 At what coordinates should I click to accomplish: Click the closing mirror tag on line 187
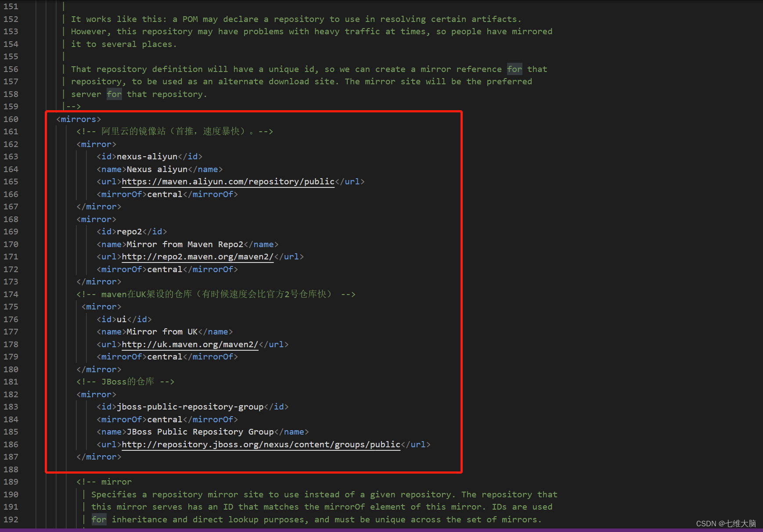[x=99, y=457]
